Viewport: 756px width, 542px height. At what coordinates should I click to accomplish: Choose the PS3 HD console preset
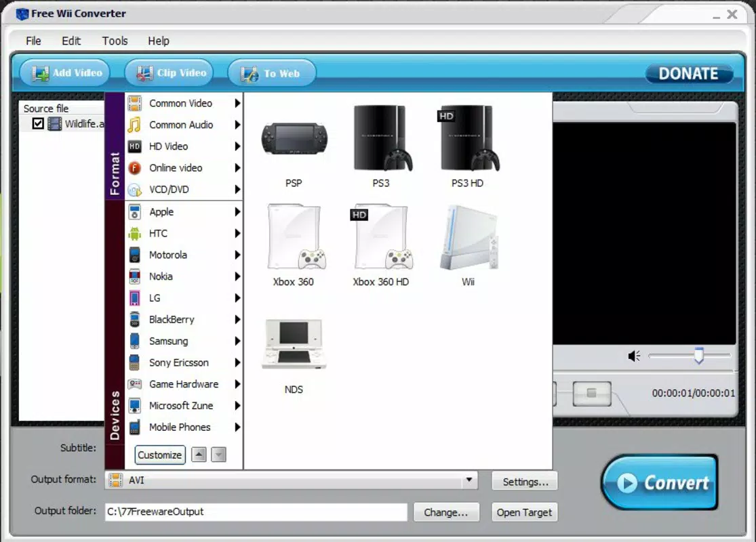click(x=468, y=138)
